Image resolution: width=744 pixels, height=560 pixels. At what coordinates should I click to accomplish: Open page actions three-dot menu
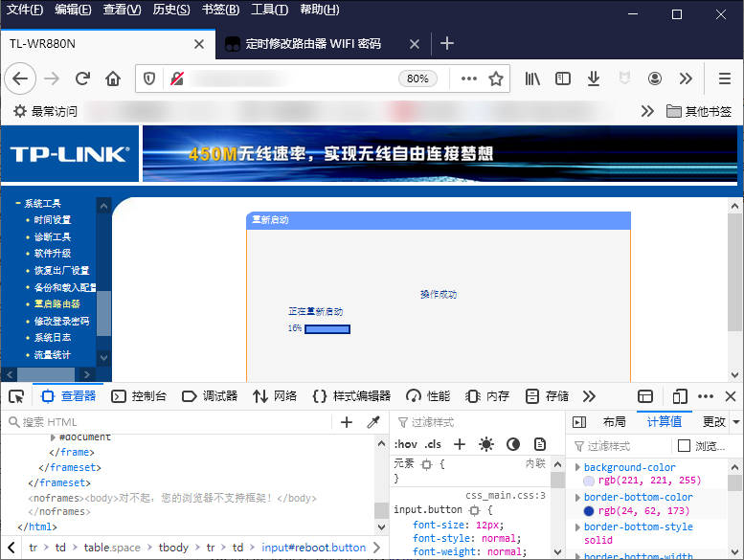469,78
